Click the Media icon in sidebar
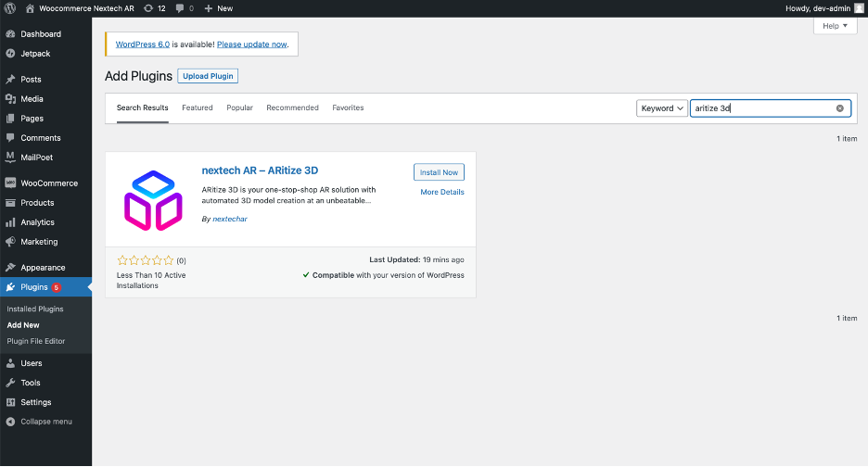This screenshot has width=868, height=467. 10,98
